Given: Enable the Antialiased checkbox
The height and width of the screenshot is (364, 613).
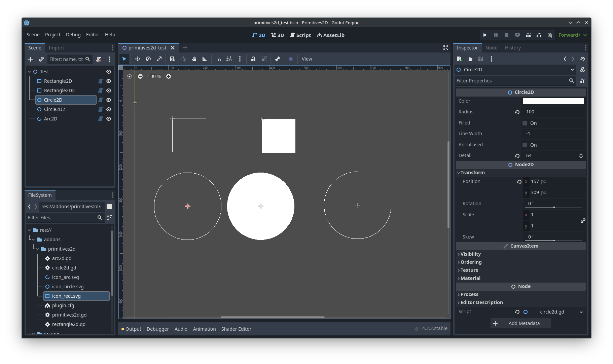Looking at the screenshot, I should [525, 145].
